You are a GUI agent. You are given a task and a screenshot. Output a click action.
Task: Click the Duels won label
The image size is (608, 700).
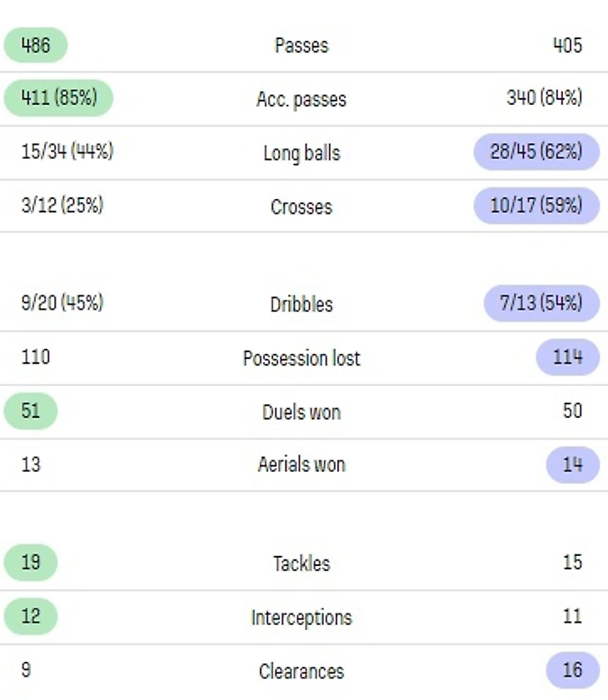(x=302, y=412)
